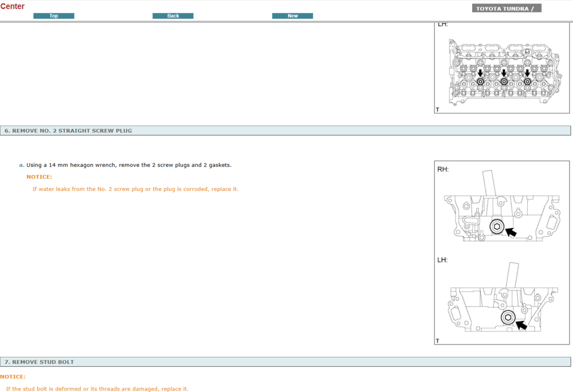Viewport: 573px width, 392px height.
Task: Open the top LH cylinder head diagram
Action: [501, 72]
